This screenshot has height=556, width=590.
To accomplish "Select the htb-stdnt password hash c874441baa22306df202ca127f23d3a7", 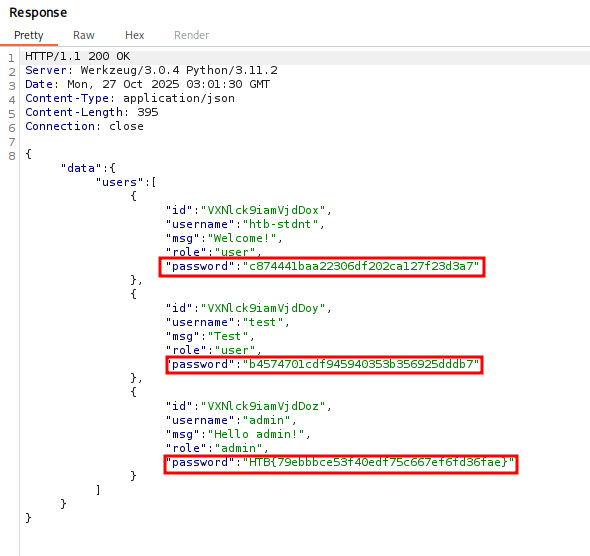I will click(x=360, y=266).
